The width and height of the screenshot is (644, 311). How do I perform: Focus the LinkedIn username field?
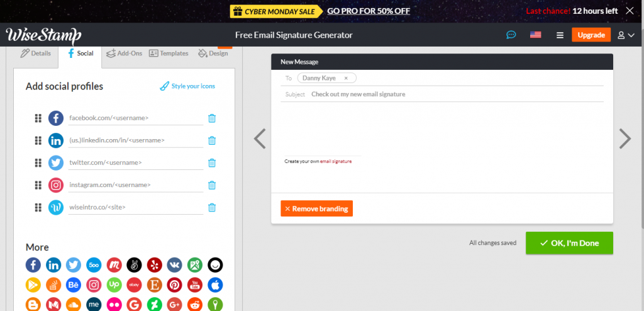pyautogui.click(x=136, y=140)
